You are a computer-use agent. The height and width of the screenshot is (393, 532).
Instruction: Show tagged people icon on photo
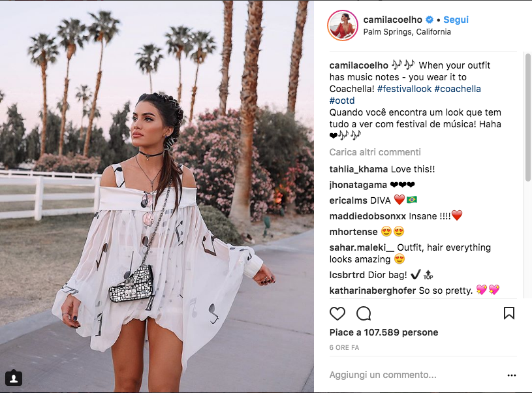14,378
